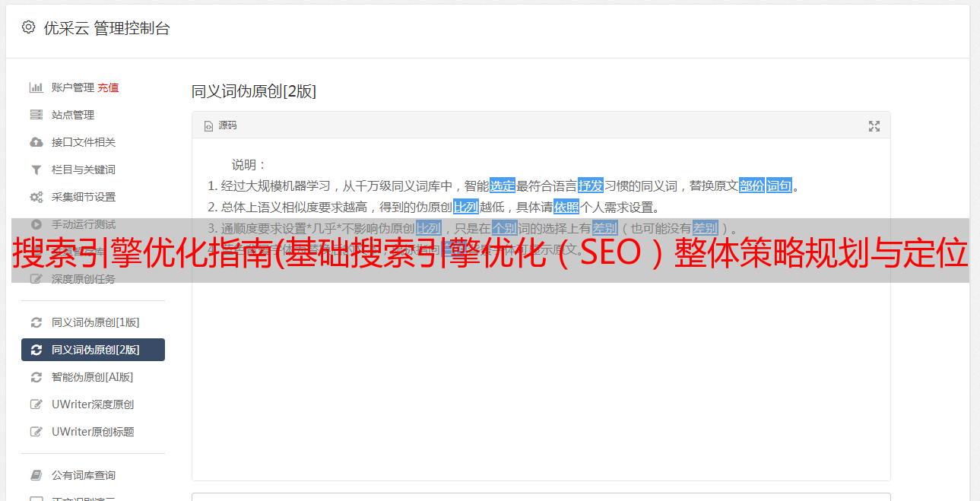
Task: Click the filter funnel icon for 栏目与关键词
Action: pos(36,170)
